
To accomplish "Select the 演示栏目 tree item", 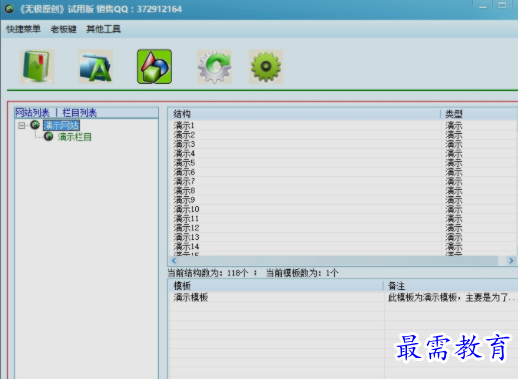I will (74, 137).
